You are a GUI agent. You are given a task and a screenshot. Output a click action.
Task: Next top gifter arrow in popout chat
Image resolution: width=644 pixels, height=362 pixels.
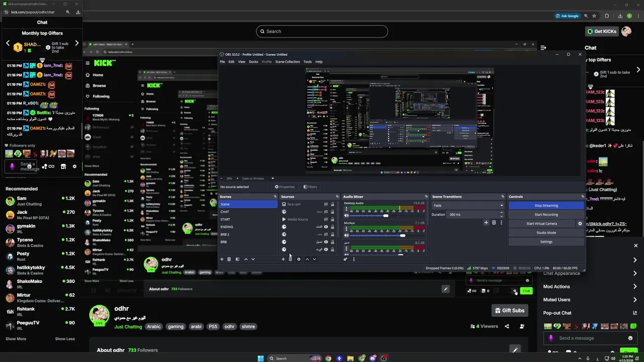(x=76, y=43)
